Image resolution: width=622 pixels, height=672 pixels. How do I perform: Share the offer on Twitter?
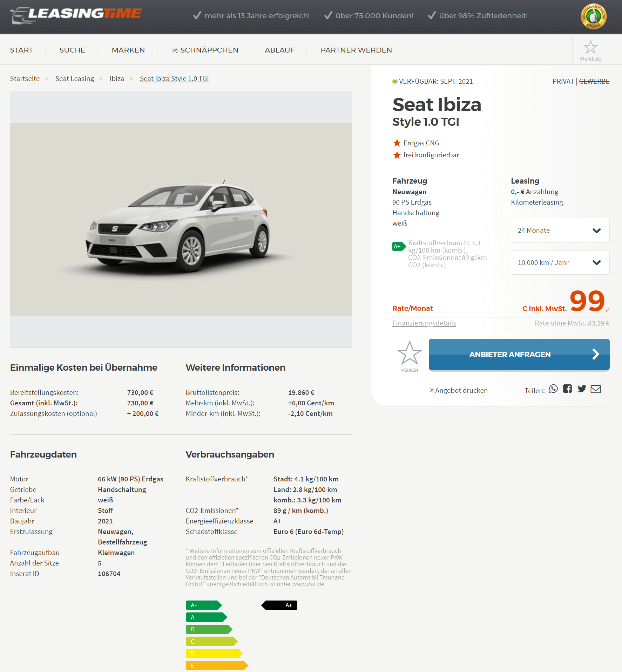pos(582,389)
